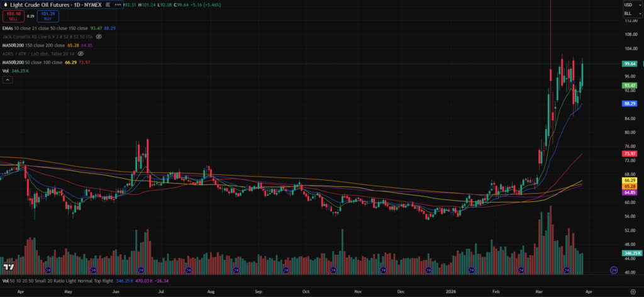Open the USD currency dropdown
This screenshot has height=297, width=644.
(628, 5)
